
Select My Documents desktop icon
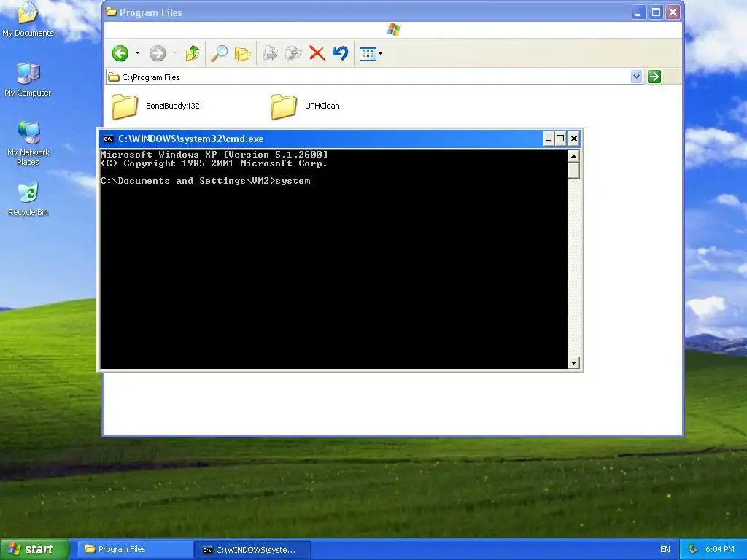point(28,20)
